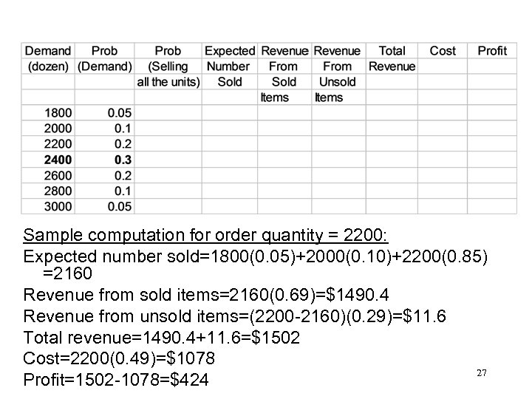The width and height of the screenshot is (532, 399).
Task: Select the 'Profit=1502-1078=$424' text line
Action: click(x=116, y=381)
